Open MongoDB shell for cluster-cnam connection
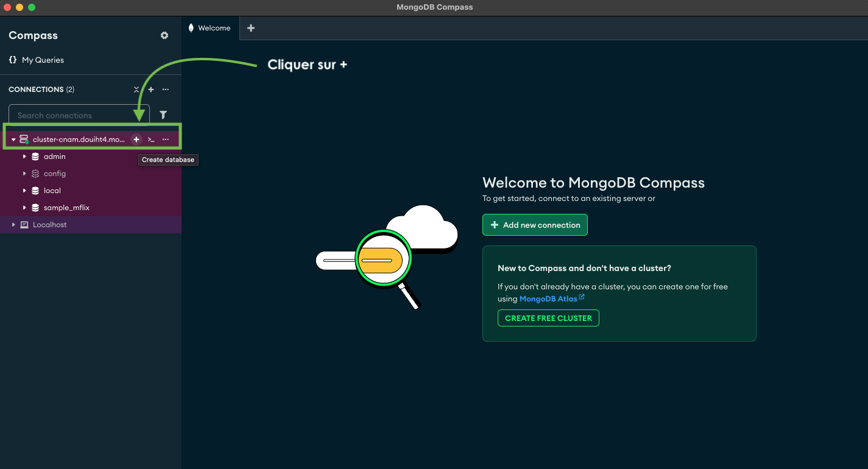 tap(151, 139)
